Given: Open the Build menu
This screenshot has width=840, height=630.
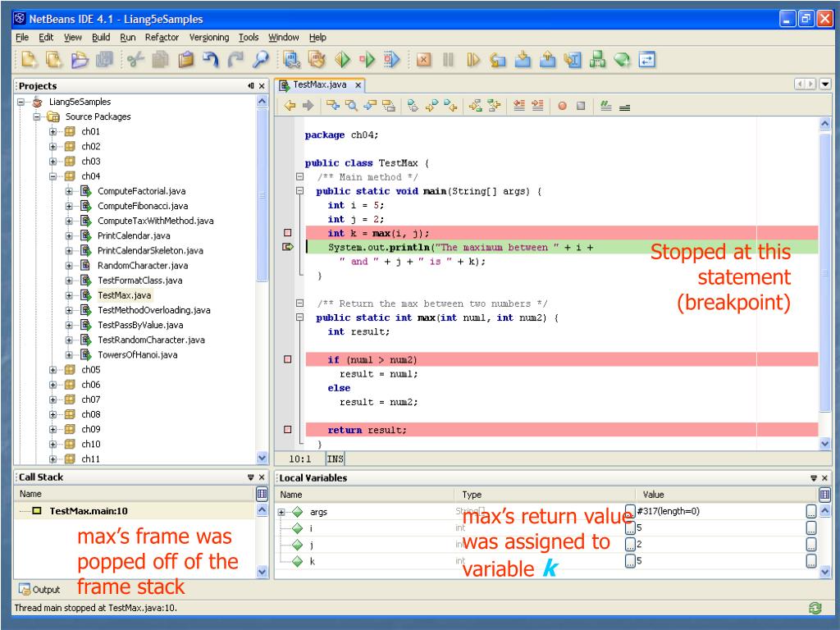Looking at the screenshot, I should pos(101,37).
